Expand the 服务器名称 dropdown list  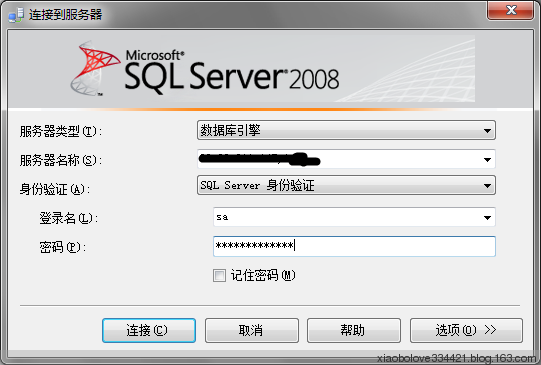pos(487,160)
